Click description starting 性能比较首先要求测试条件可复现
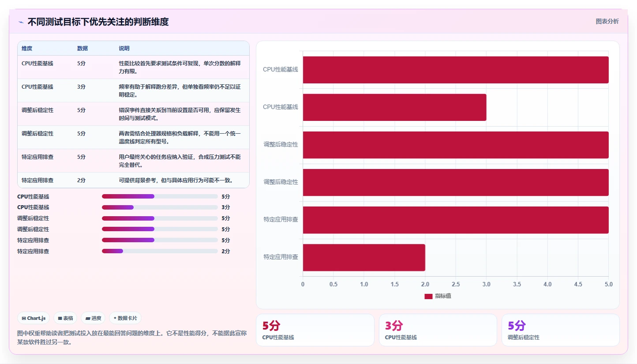This screenshot has height=364, width=637. tap(180, 68)
